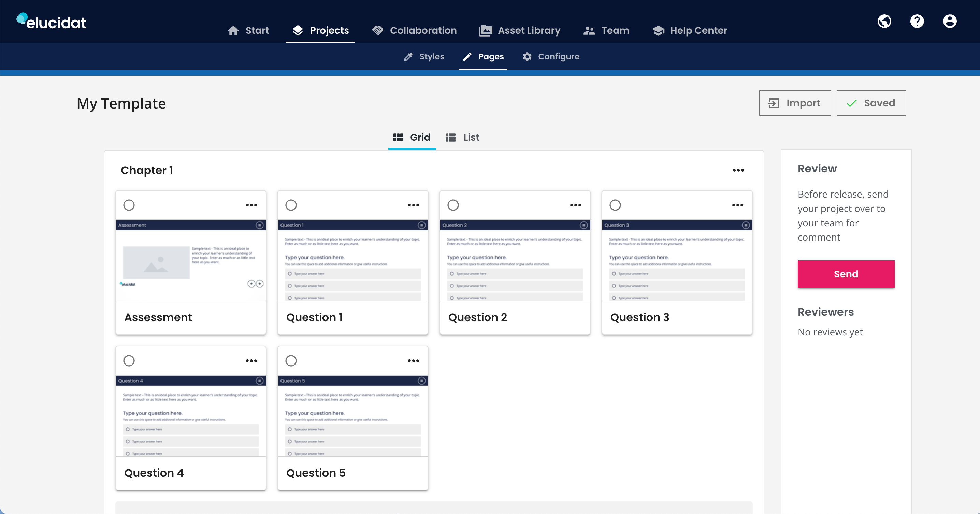The height and width of the screenshot is (514, 980).
Task: Click the Saved button
Action: click(x=871, y=103)
